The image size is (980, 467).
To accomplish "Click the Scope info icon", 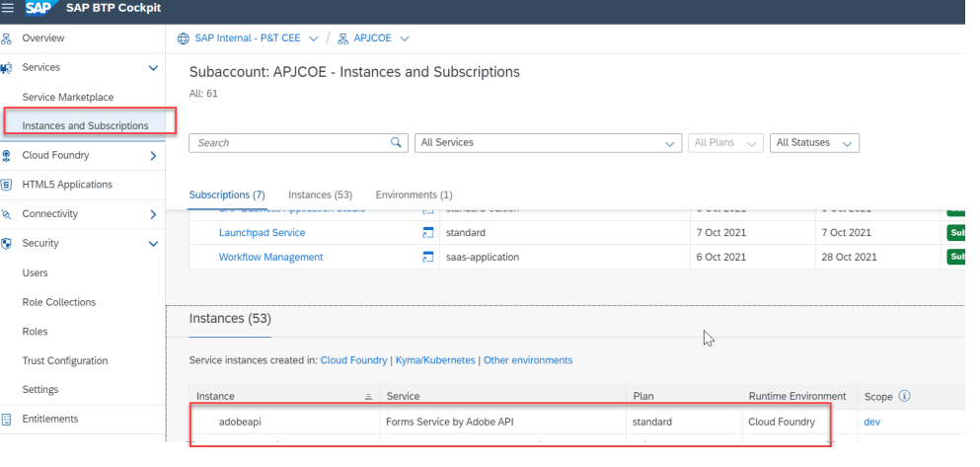I will [904, 396].
